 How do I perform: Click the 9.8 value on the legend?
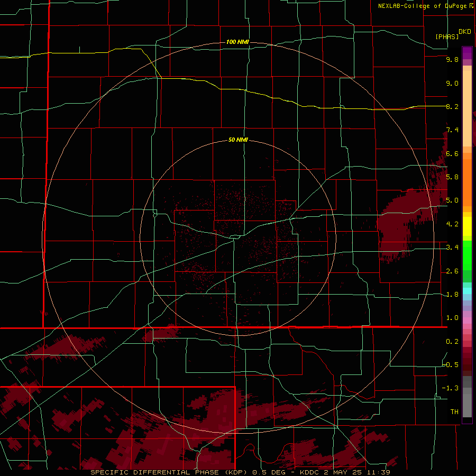452,60
